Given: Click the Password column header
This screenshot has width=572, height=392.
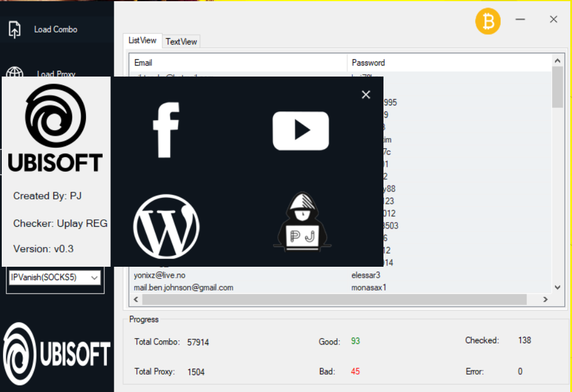Looking at the screenshot, I should (x=450, y=63).
